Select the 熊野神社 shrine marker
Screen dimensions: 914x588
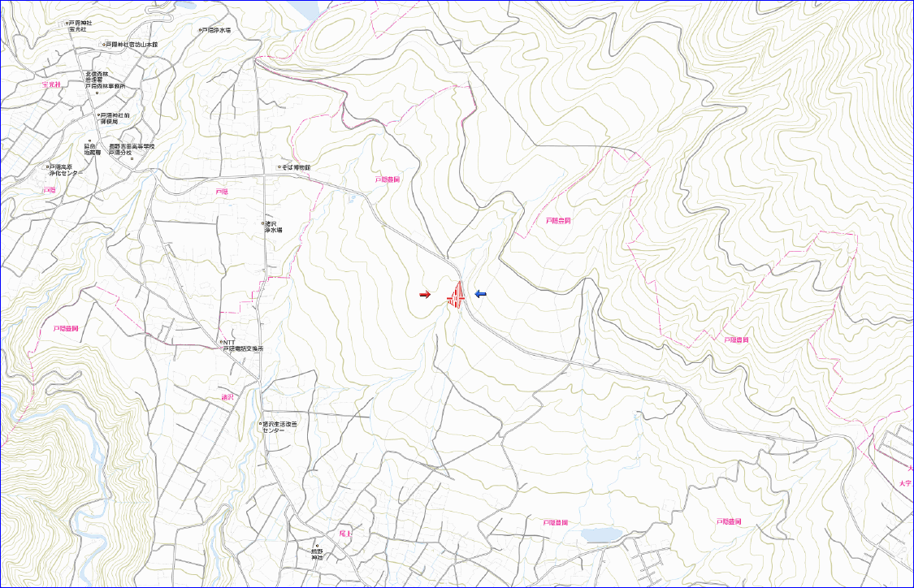pyautogui.click(x=317, y=546)
